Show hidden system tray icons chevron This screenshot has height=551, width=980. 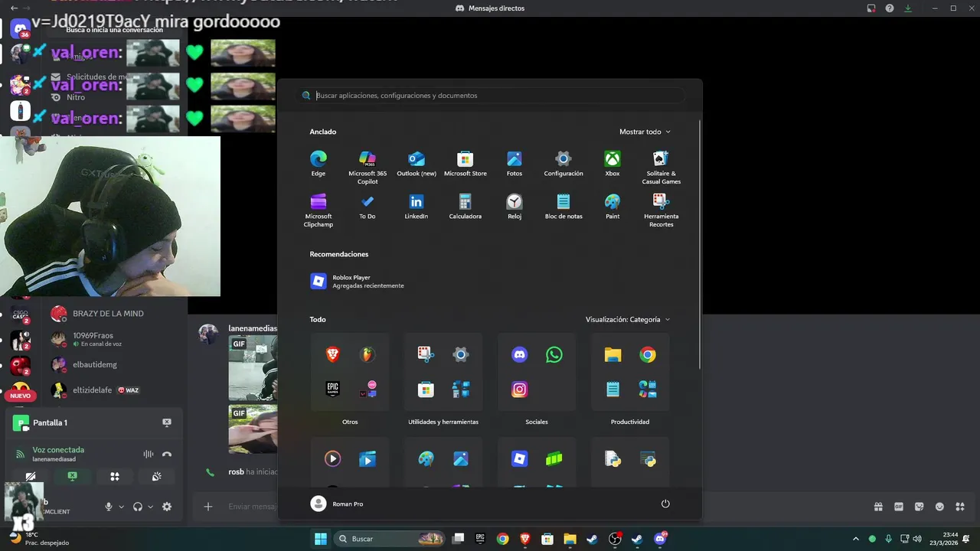point(856,539)
